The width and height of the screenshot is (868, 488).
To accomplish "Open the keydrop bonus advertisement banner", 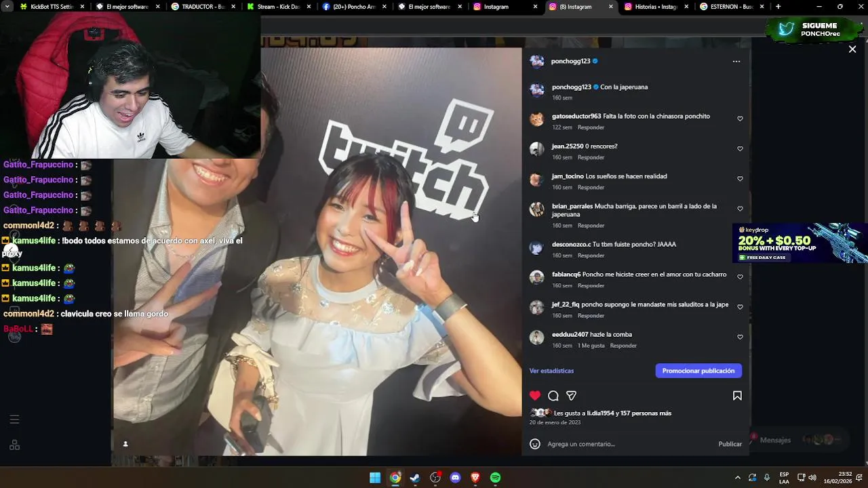I will click(x=800, y=243).
